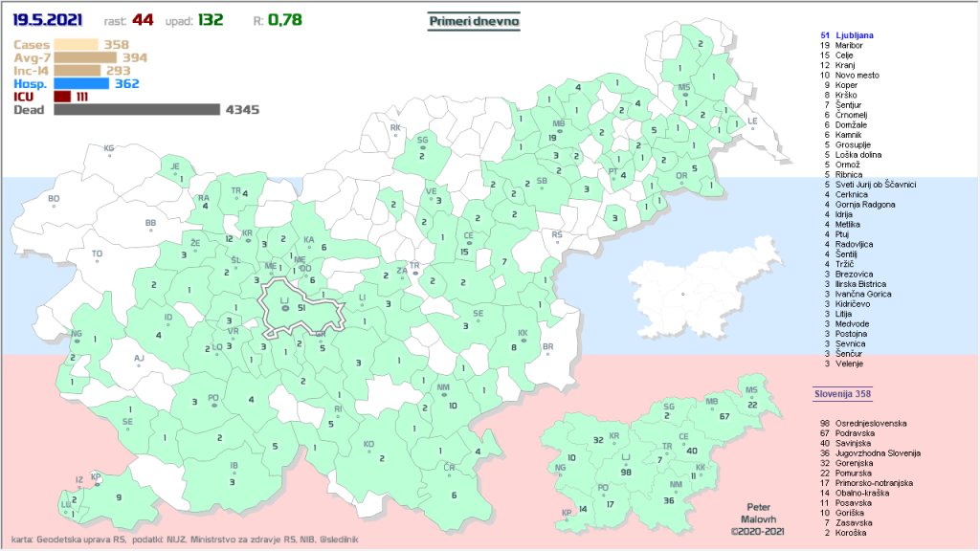
Task: Select the MB Maribor city marker
Action: coord(559,126)
